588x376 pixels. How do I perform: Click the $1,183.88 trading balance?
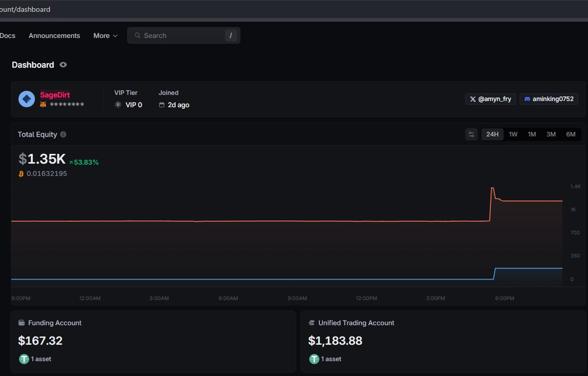coord(335,341)
